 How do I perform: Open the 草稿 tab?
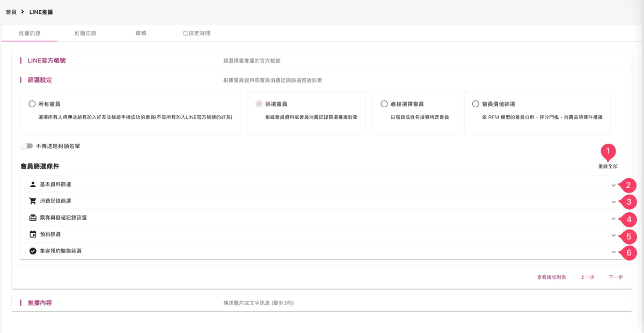coord(141,33)
